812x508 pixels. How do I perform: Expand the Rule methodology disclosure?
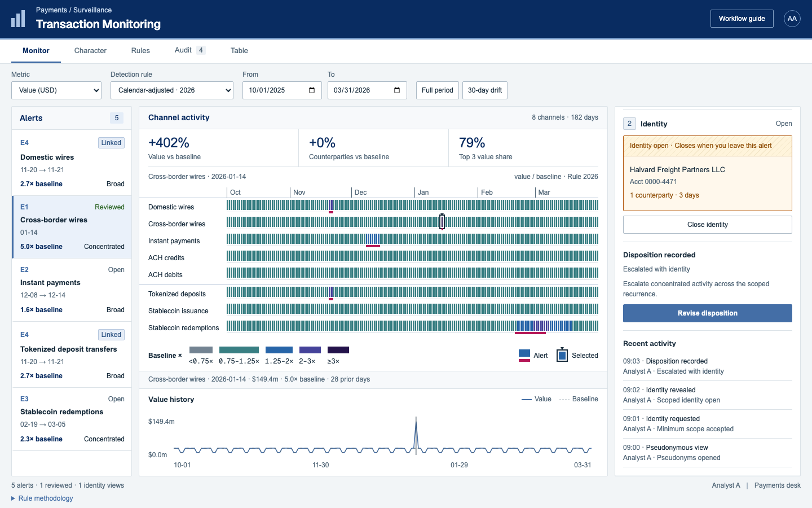point(42,498)
